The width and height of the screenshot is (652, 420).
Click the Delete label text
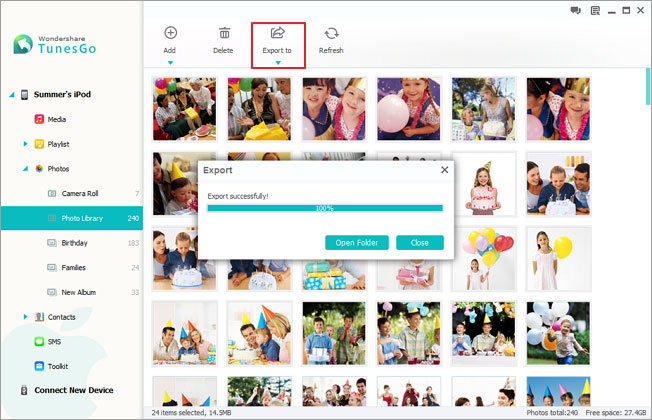223,50
